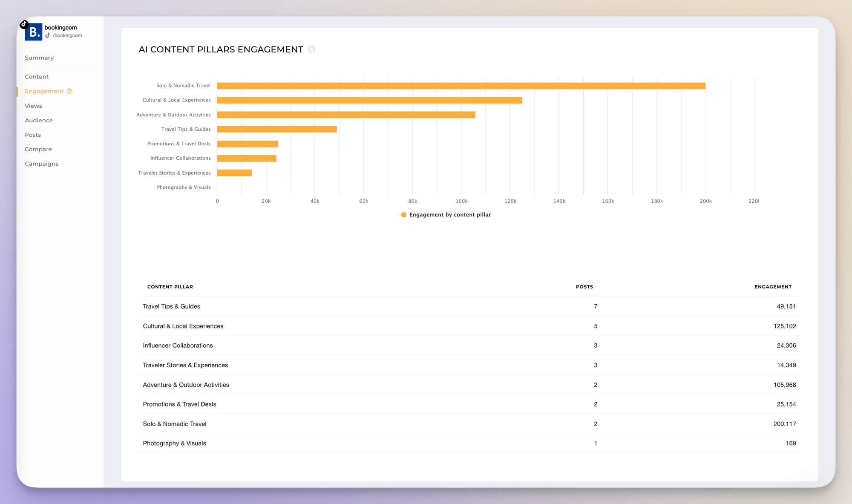Select the Travel Tips & Guides table row
852x504 pixels.
(469, 306)
